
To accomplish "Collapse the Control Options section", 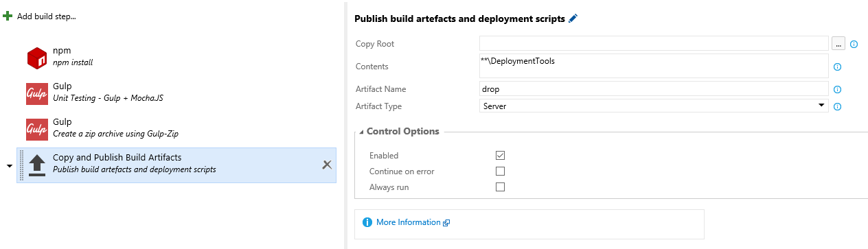I will click(x=361, y=132).
